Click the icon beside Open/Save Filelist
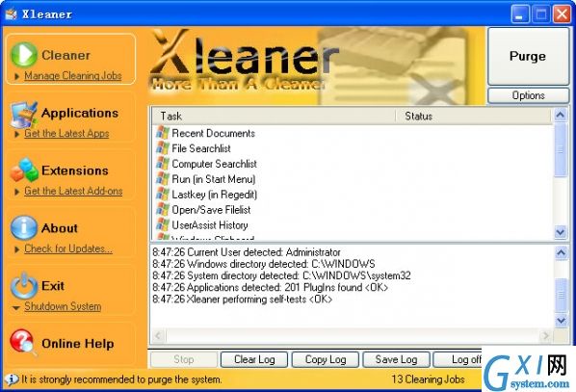Viewport: 576px width, 392px height. tap(163, 209)
